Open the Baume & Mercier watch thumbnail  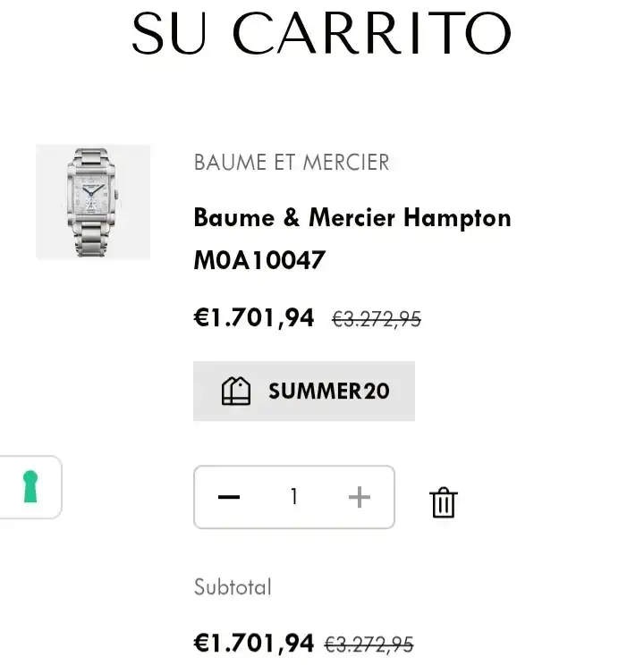coord(93,202)
